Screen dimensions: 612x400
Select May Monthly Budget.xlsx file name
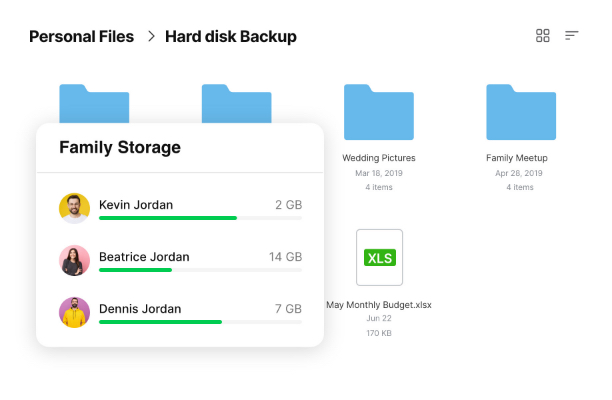[379, 305]
